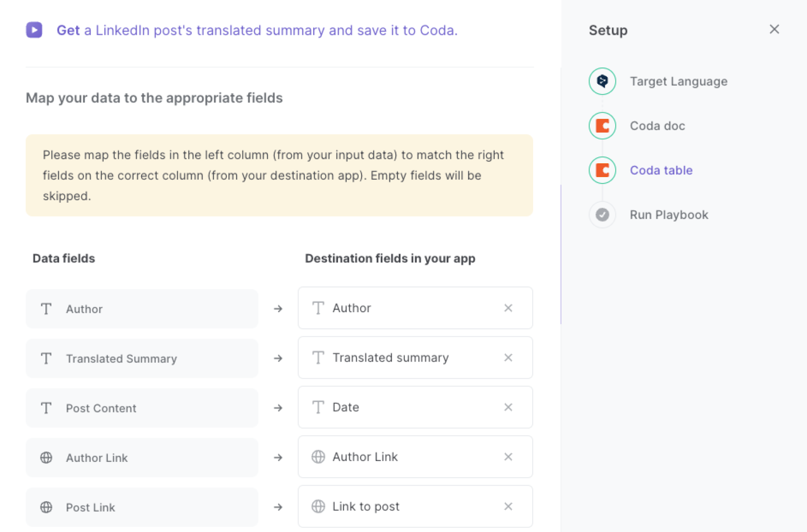Click the arrow after Author Link data field
This screenshot has width=807, height=532.
(278, 457)
